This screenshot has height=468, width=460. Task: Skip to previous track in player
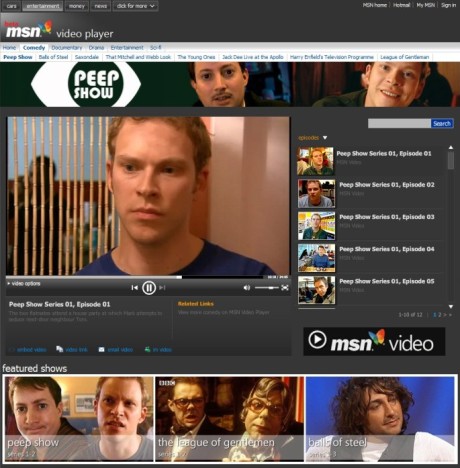click(x=134, y=288)
